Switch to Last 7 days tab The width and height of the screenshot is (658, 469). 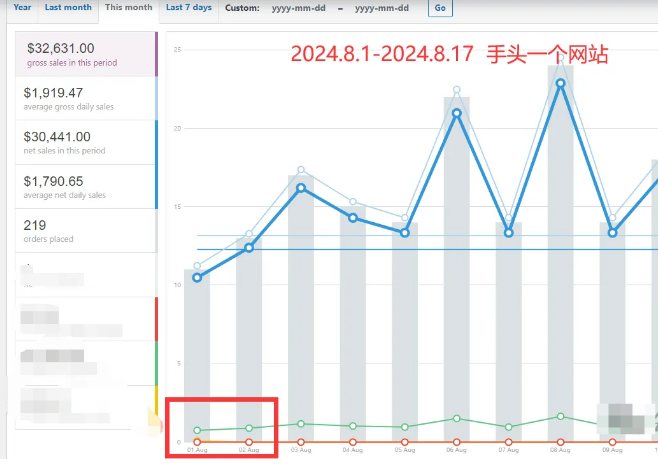188,8
